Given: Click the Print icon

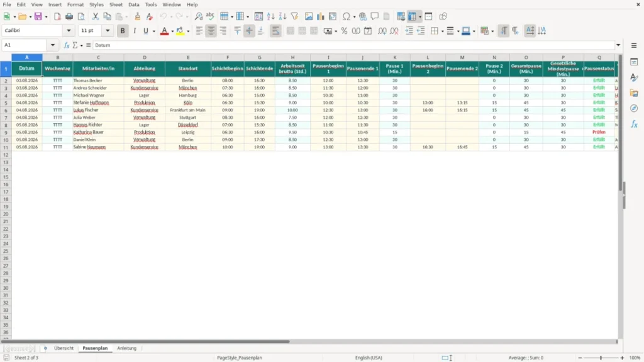Looking at the screenshot, I should click(x=69, y=16).
